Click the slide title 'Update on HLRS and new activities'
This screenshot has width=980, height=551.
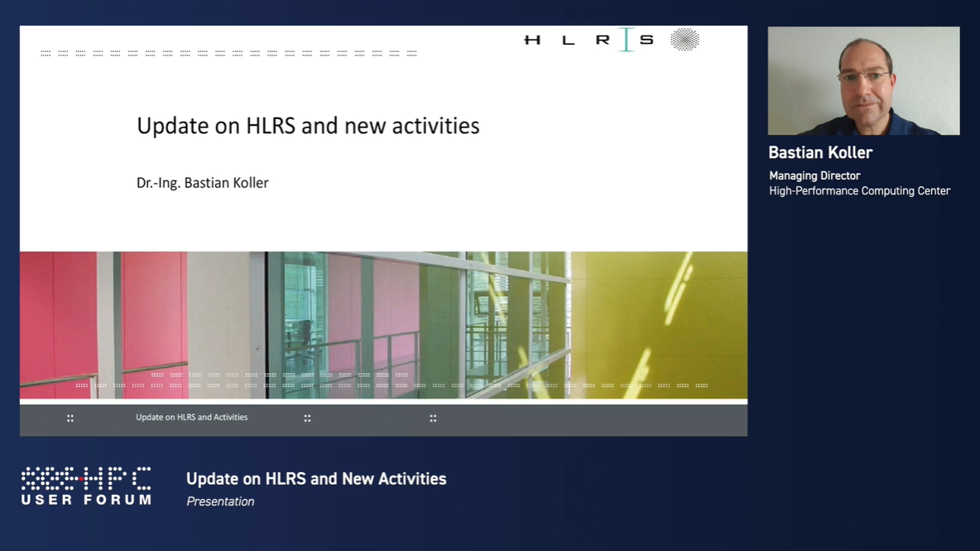[308, 126]
